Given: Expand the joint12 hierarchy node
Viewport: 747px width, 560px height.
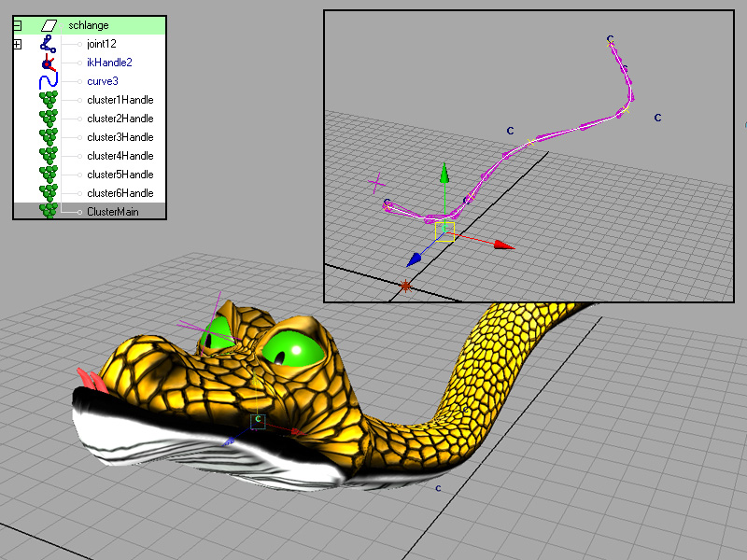Looking at the screenshot, I should [17, 44].
